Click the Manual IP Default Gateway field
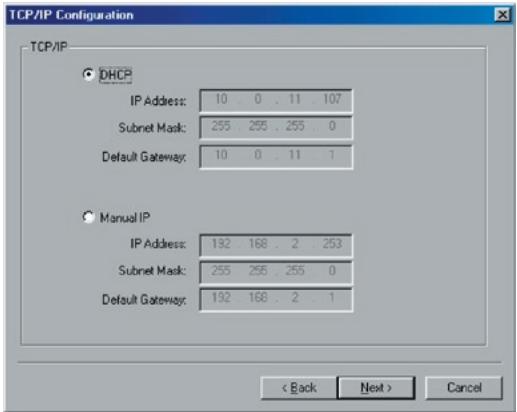 [276, 300]
